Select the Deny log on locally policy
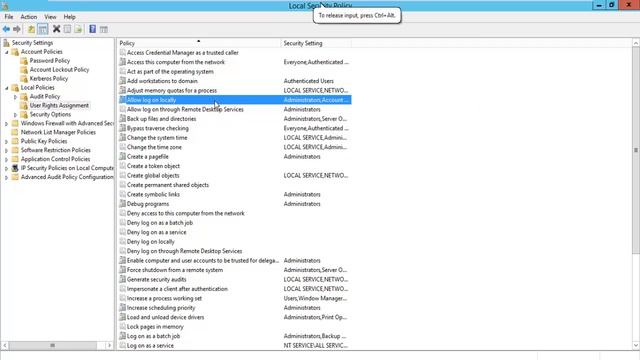This screenshot has width=640, height=360. point(151,242)
